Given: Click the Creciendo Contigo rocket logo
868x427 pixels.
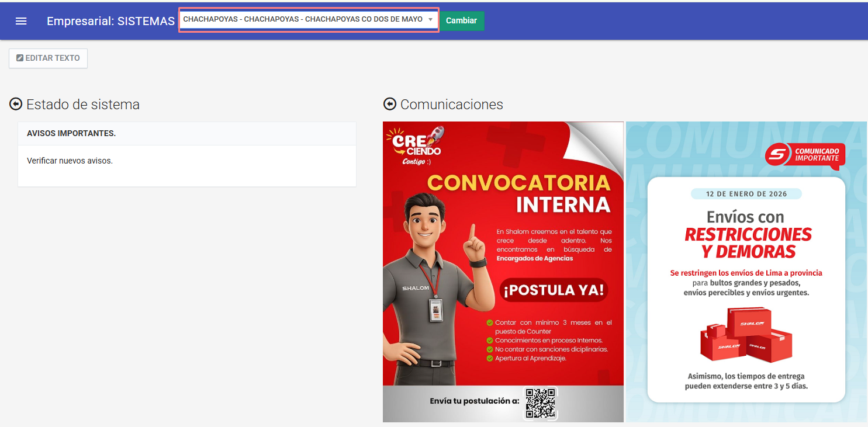Looking at the screenshot, I should click(x=416, y=145).
